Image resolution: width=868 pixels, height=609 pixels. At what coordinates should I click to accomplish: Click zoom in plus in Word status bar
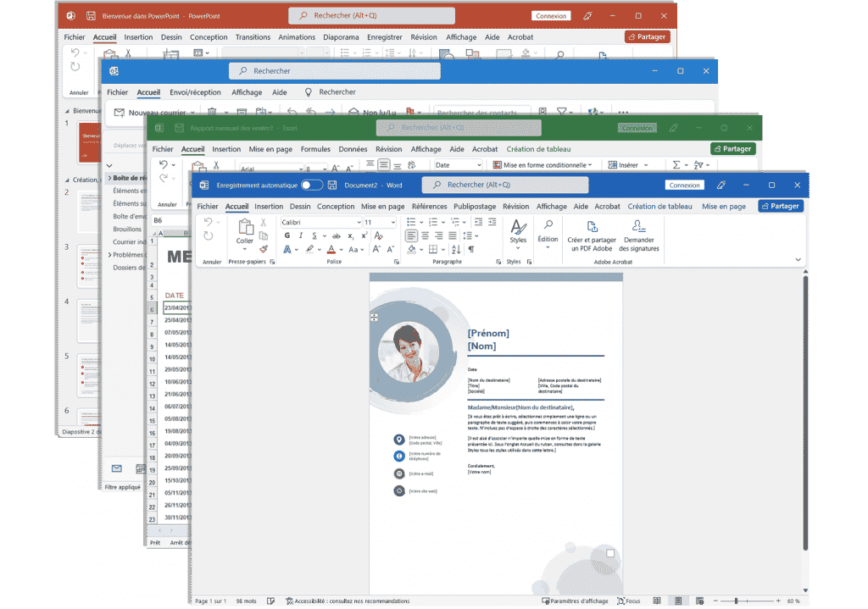[x=778, y=601]
